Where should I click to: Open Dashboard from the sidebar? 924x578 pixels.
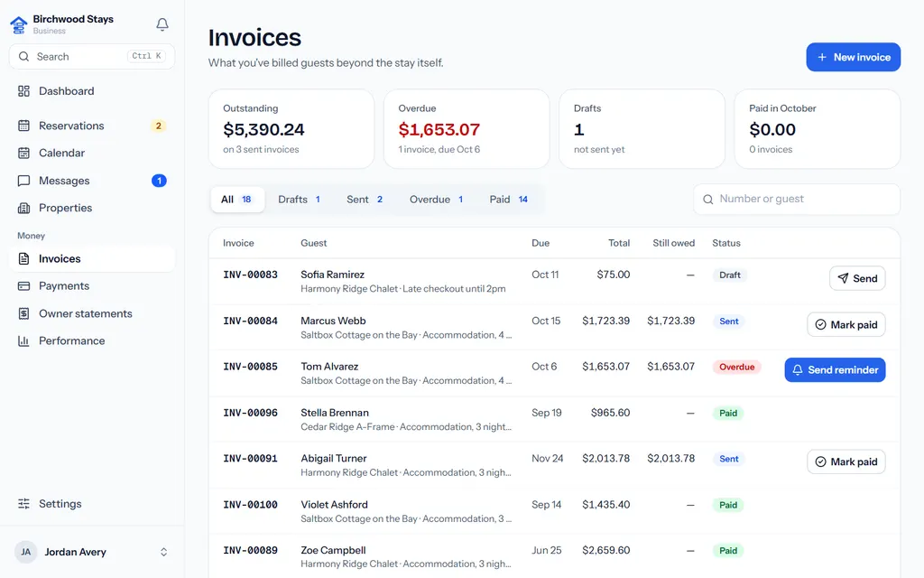[92, 91]
